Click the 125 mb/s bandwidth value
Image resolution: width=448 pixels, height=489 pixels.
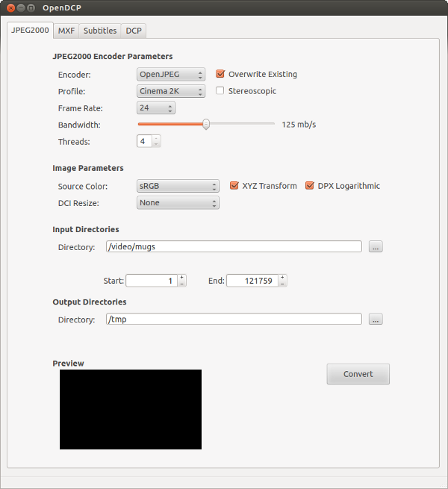299,125
